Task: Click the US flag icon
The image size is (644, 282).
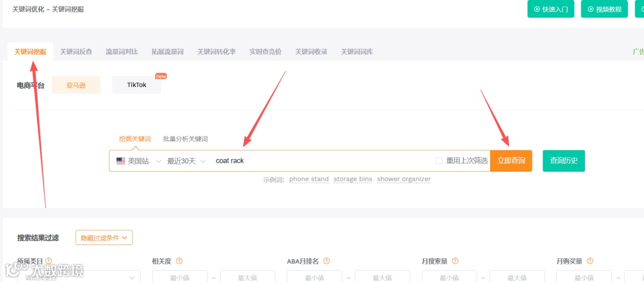Action: coord(120,161)
